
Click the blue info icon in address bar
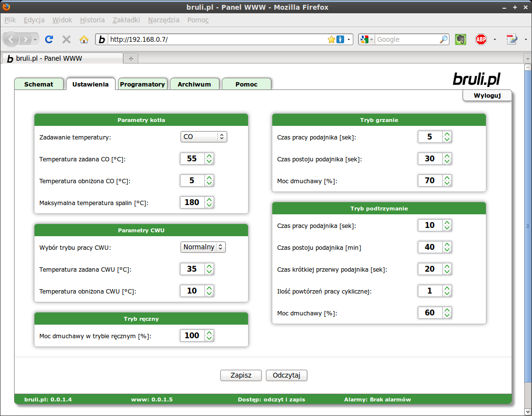pyautogui.click(x=340, y=39)
